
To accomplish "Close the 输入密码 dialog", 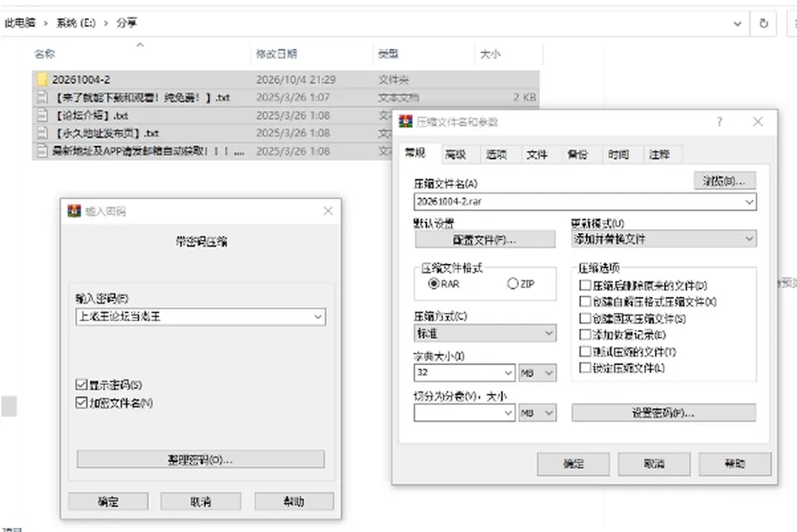I will tap(329, 211).
